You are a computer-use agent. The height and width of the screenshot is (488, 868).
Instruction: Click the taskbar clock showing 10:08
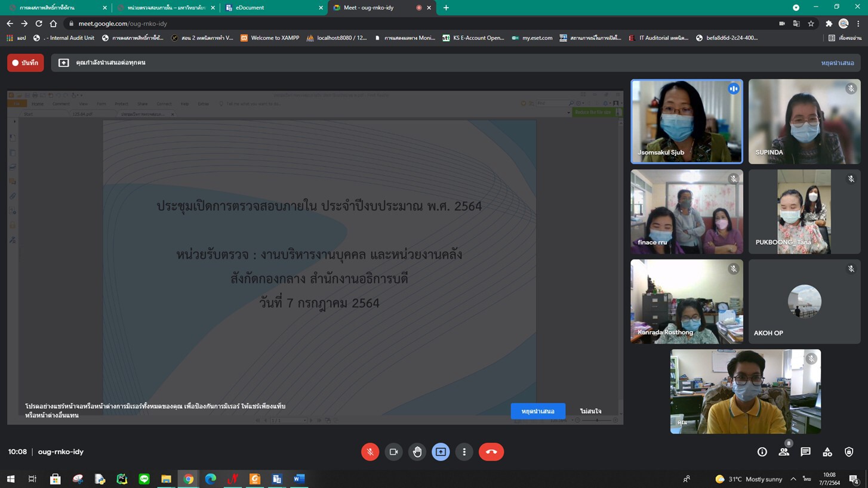(x=829, y=479)
